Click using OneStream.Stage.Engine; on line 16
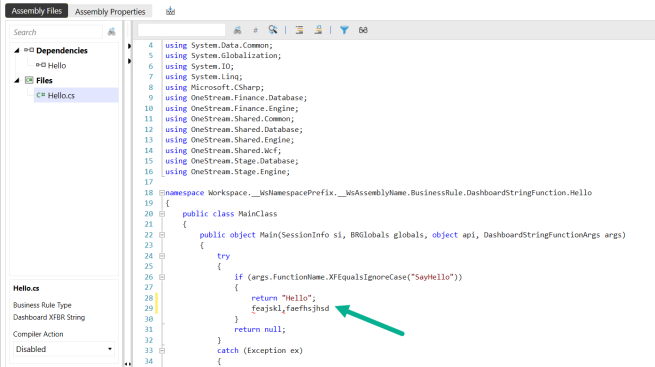This screenshot has height=367, width=655. click(x=228, y=172)
